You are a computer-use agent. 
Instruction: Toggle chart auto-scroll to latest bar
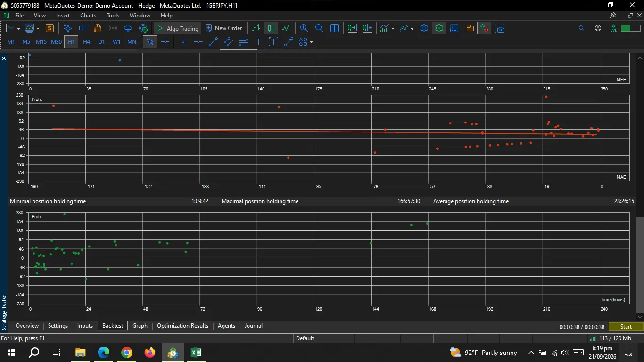click(352, 28)
